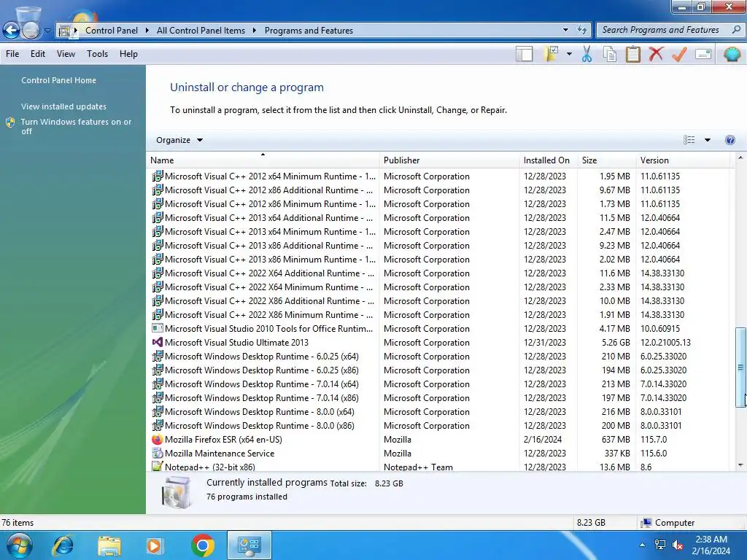Go to Control Panel Home link
This screenshot has width=747, height=560.
58,80
